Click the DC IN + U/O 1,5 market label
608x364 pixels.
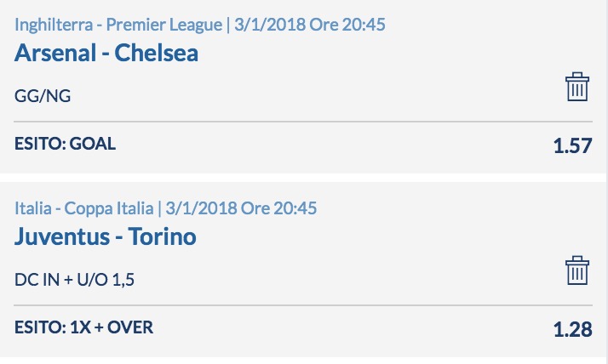coord(74,280)
